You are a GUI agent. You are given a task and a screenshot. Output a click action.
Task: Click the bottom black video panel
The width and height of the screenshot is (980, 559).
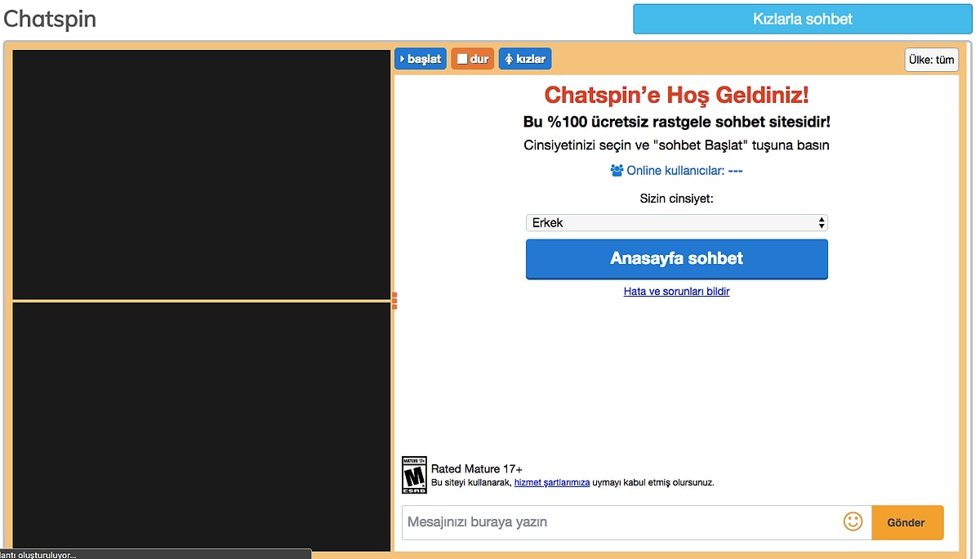pos(201,427)
